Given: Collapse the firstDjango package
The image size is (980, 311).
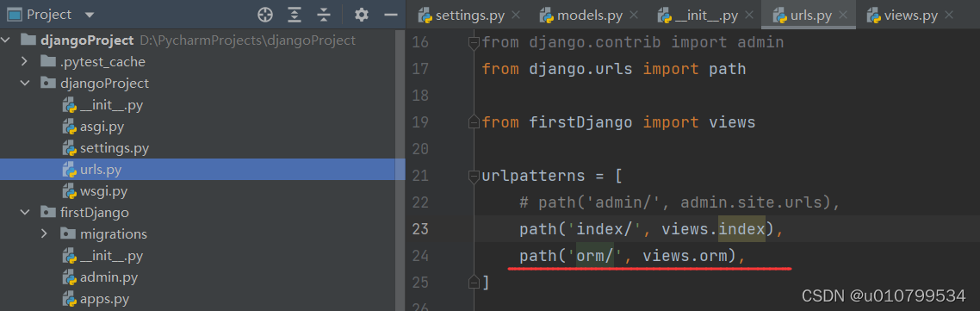Looking at the screenshot, I should tap(25, 213).
